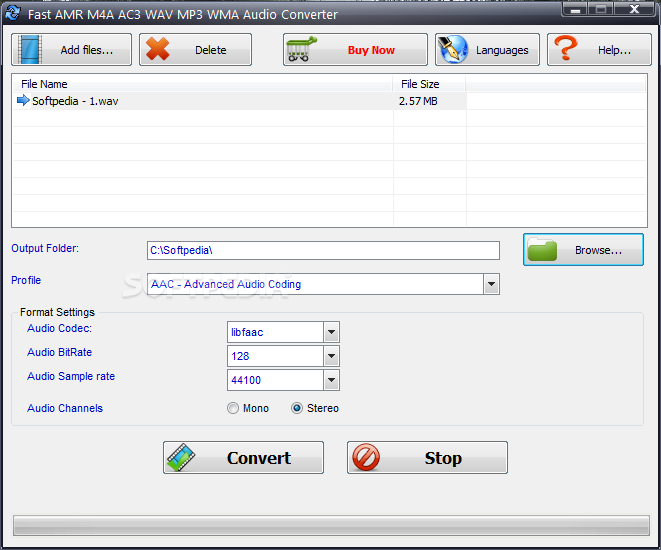Minimize the converter window
This screenshot has height=550, width=661.
point(575,9)
